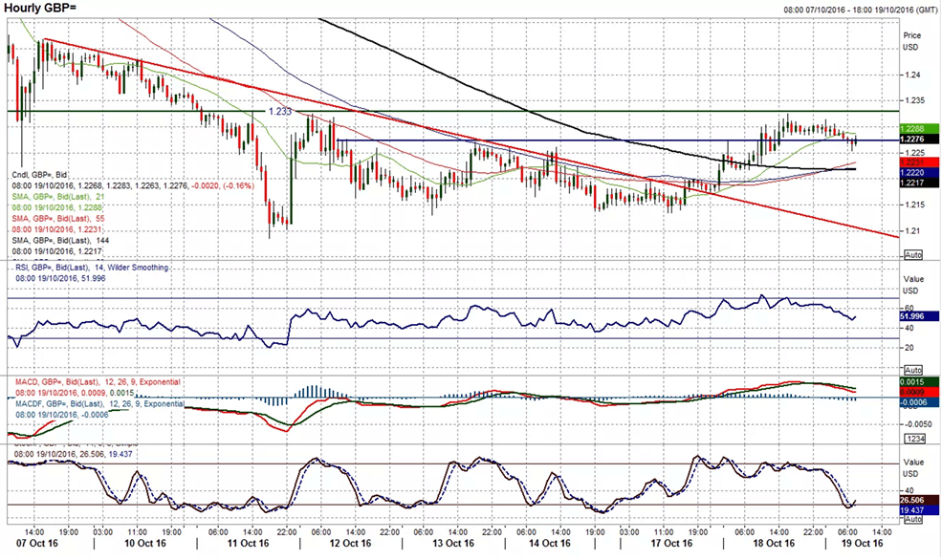The height and width of the screenshot is (560, 942).
Task: Select the red 1.2231 SMA price tag
Action: pyautogui.click(x=913, y=162)
